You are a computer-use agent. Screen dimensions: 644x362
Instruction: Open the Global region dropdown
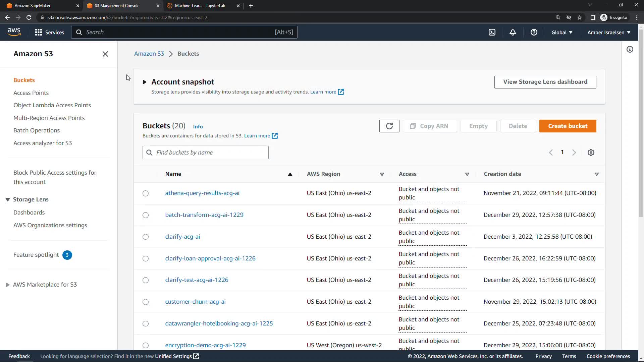coord(562,32)
